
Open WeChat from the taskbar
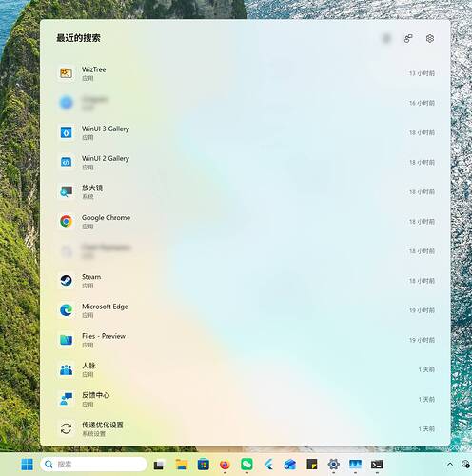246,465
